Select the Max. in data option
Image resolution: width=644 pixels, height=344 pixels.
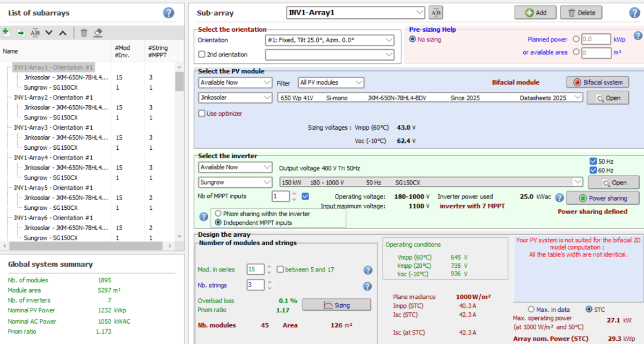(531, 309)
